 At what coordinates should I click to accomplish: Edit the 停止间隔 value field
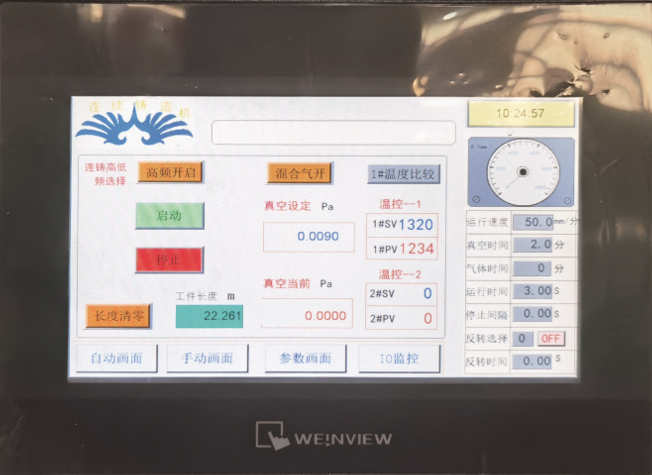click(x=533, y=313)
